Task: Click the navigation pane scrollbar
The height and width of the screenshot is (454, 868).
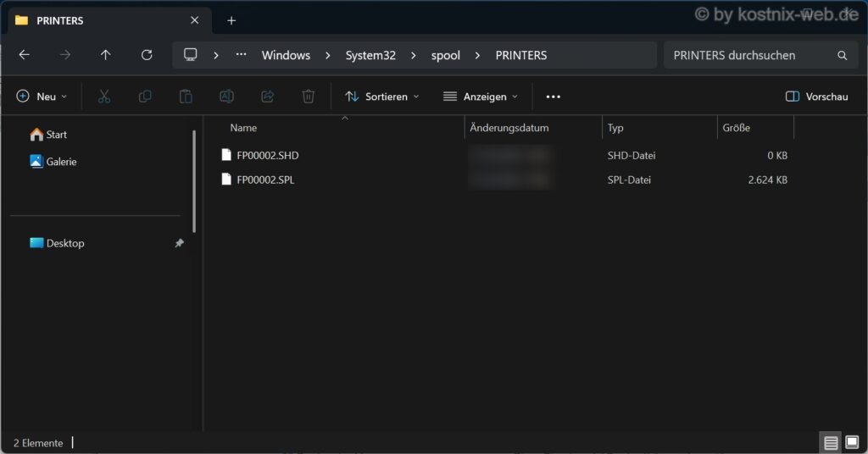Action: (x=194, y=181)
